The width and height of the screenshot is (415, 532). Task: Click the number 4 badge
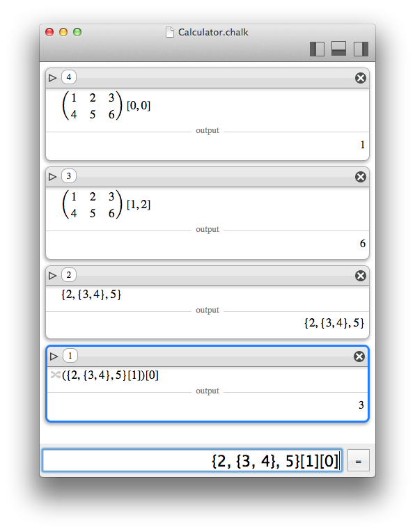[68, 77]
